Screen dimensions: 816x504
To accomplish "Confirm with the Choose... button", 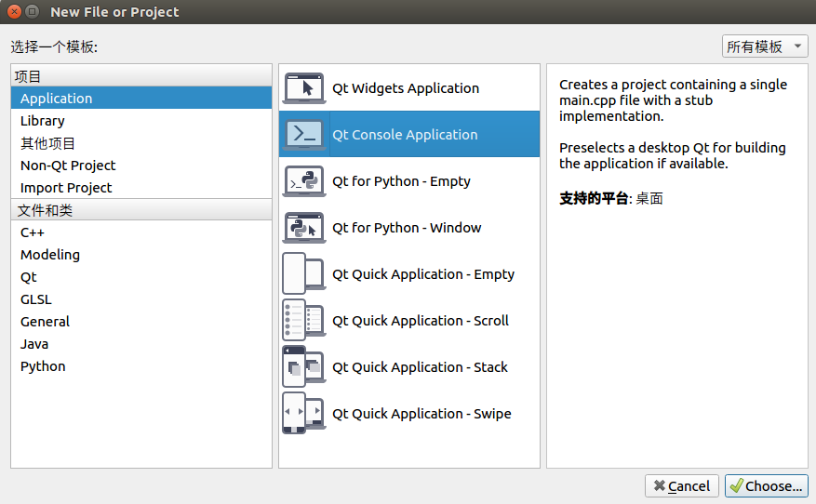I will (766, 485).
